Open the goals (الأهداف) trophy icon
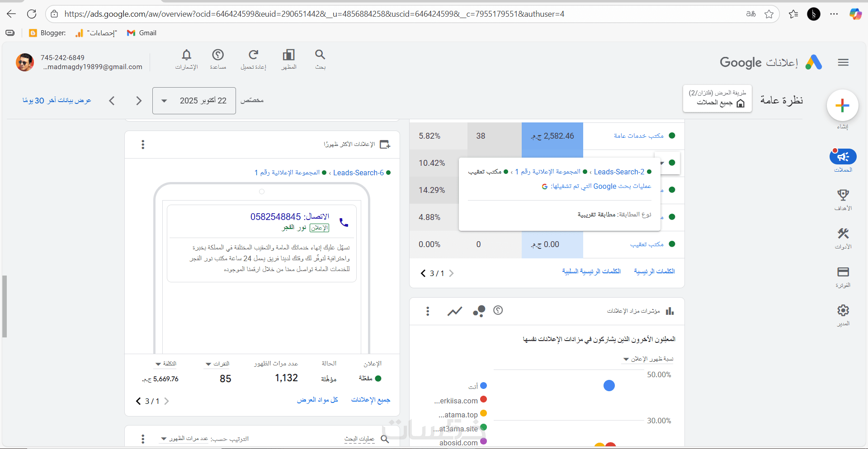 tap(843, 195)
